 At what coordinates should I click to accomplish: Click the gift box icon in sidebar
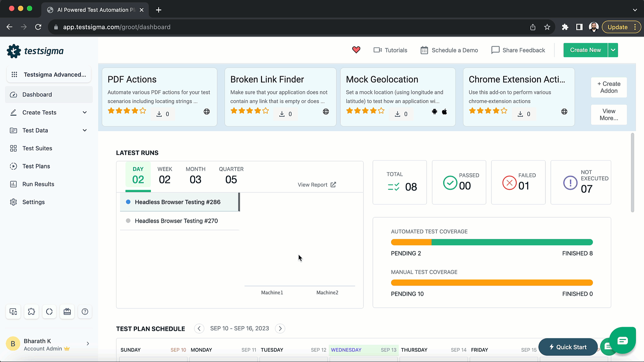(67, 312)
